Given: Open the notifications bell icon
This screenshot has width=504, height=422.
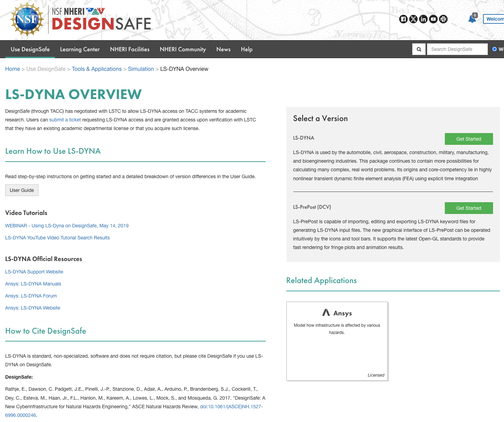Looking at the screenshot, I should click(x=472, y=19).
